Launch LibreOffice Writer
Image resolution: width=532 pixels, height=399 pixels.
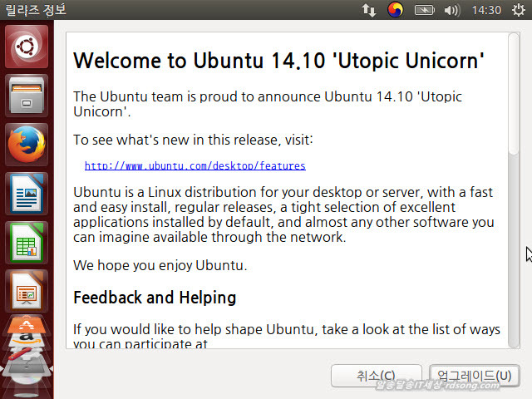[27, 193]
